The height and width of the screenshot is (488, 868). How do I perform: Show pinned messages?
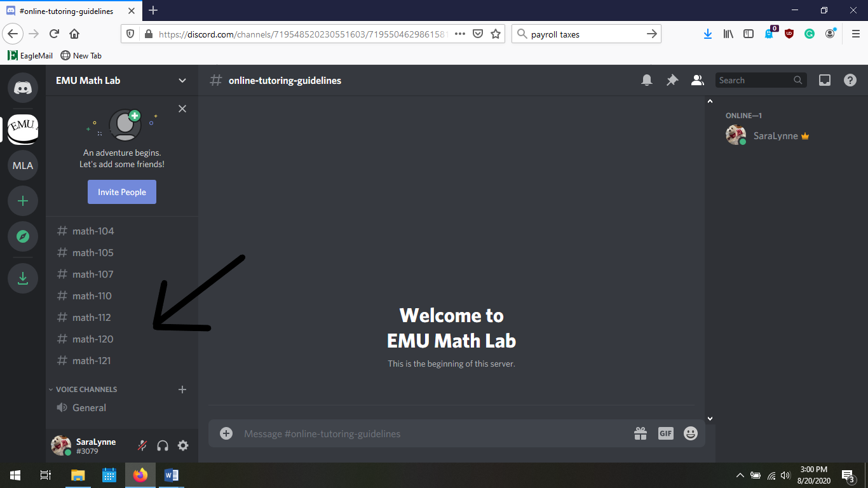point(672,80)
